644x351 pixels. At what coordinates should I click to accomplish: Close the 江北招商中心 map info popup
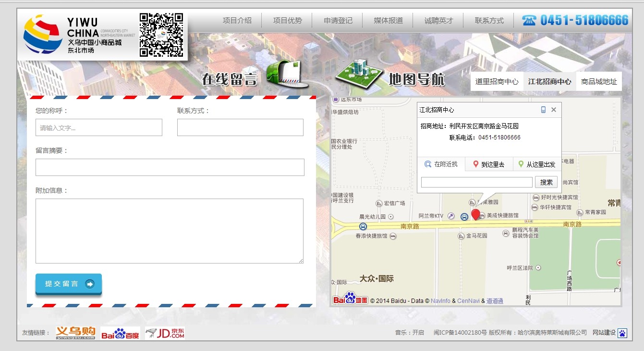click(554, 110)
